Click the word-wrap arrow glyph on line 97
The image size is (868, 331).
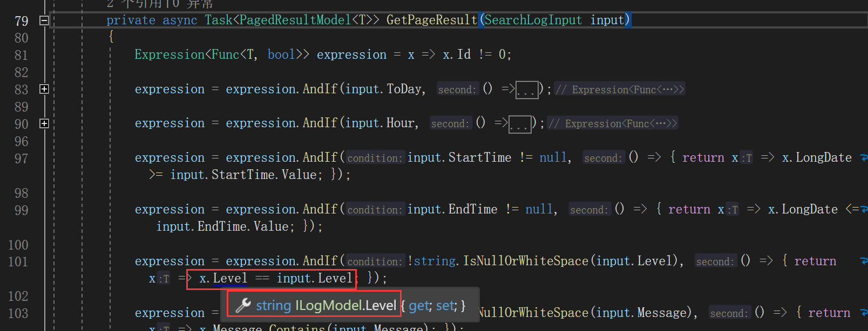coord(864,158)
